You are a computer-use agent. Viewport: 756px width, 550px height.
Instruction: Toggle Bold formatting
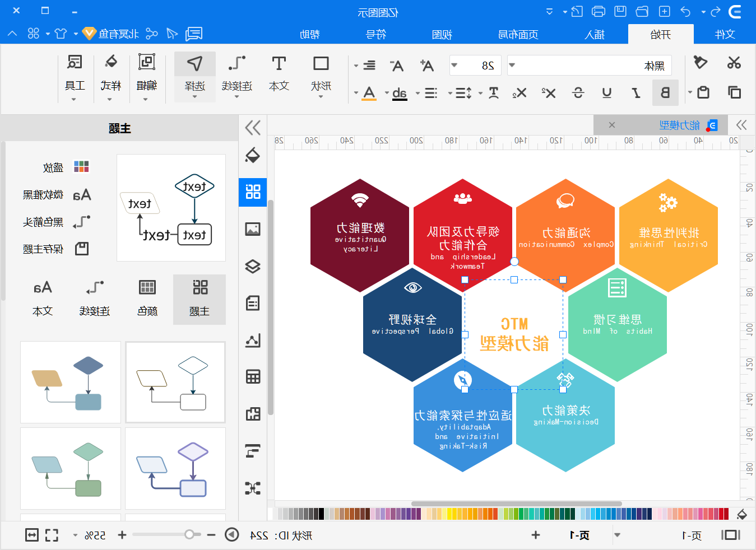[x=665, y=92]
